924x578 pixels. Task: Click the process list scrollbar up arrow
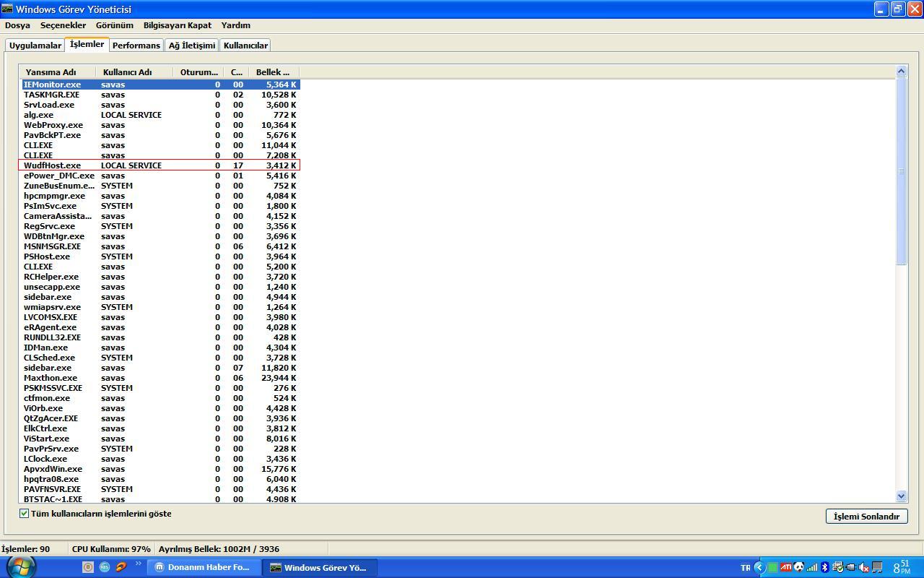(901, 71)
